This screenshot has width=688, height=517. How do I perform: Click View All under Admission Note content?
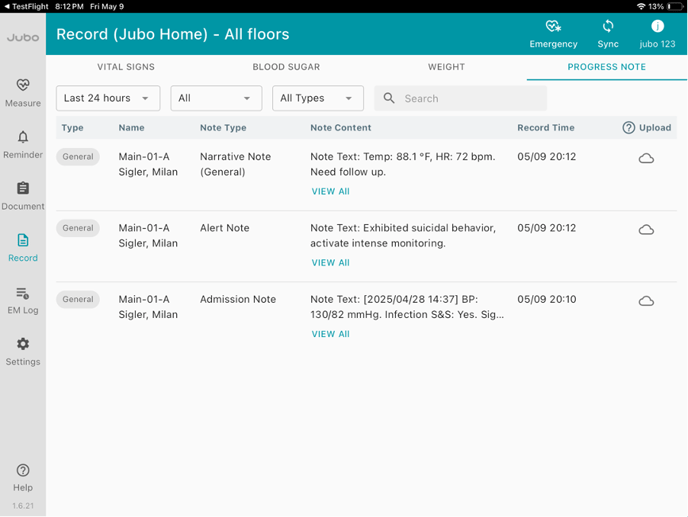pos(330,334)
